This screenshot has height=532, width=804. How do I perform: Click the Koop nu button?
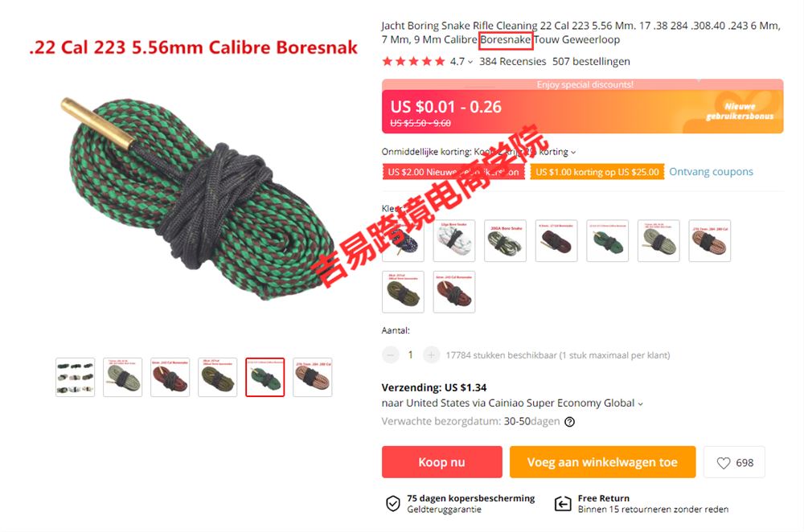point(442,462)
